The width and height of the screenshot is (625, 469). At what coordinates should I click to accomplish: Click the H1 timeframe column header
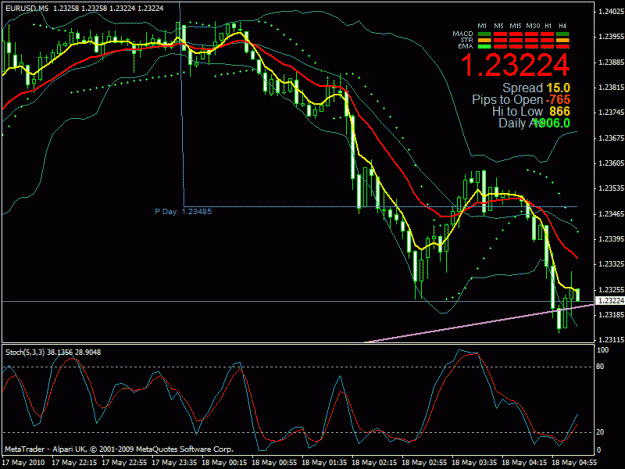548,26
